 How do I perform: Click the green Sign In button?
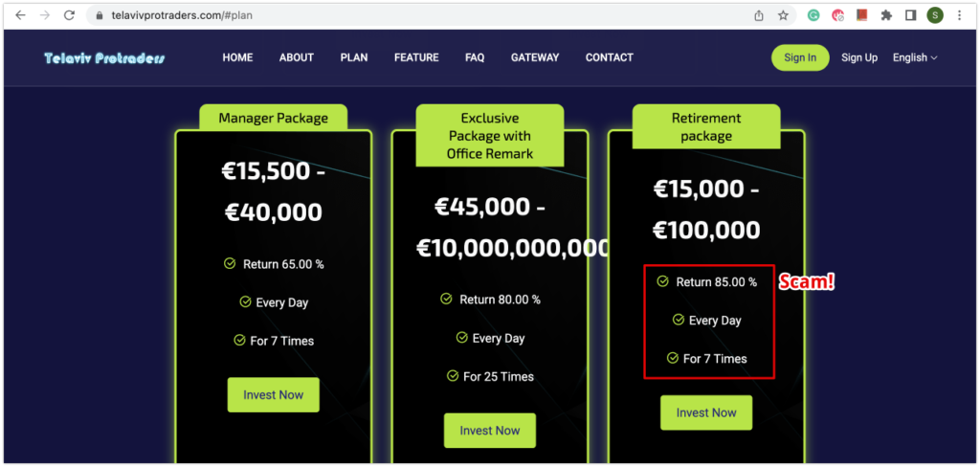[x=800, y=57]
